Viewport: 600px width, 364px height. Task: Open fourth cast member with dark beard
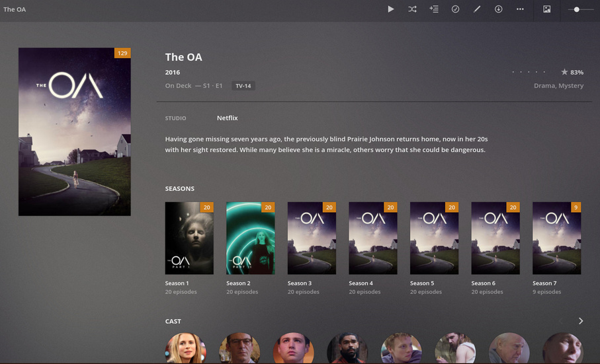click(347, 348)
